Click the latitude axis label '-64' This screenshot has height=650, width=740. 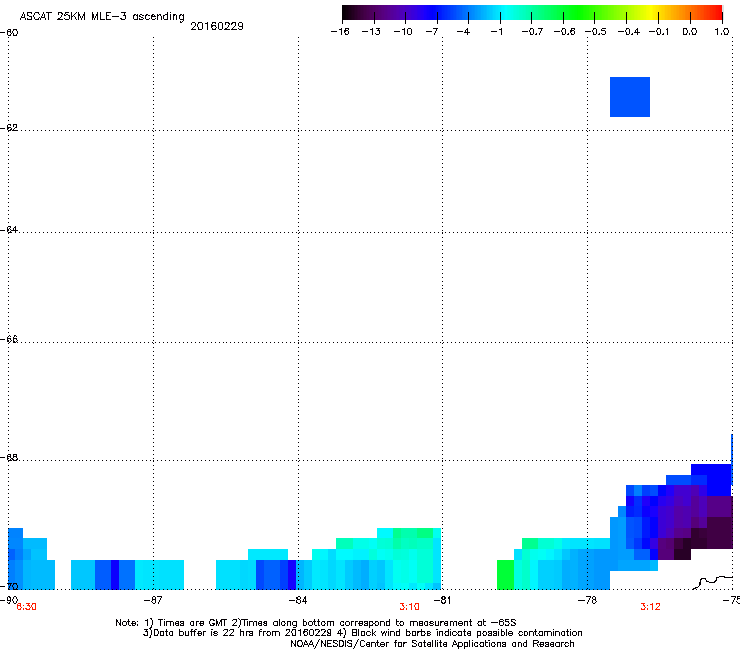coord(9,230)
